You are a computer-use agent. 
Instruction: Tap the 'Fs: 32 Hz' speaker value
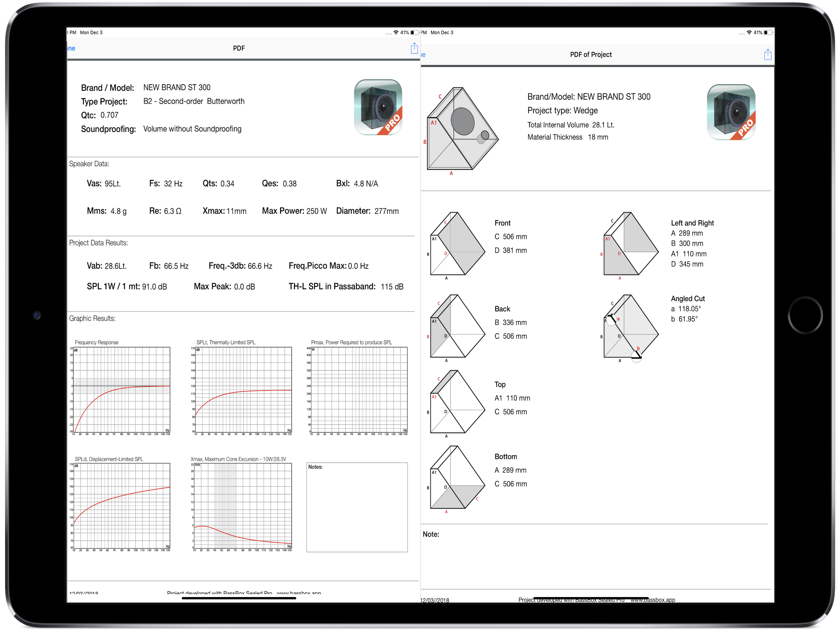(x=166, y=184)
